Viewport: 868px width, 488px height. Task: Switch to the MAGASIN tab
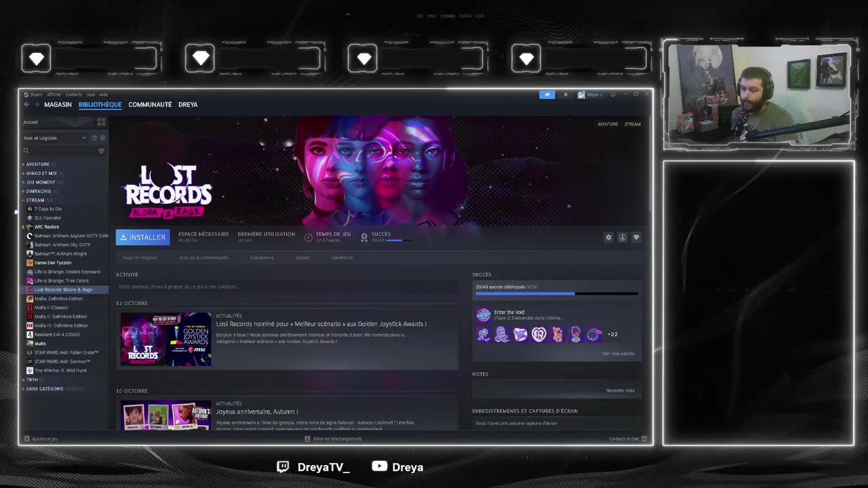(x=58, y=104)
